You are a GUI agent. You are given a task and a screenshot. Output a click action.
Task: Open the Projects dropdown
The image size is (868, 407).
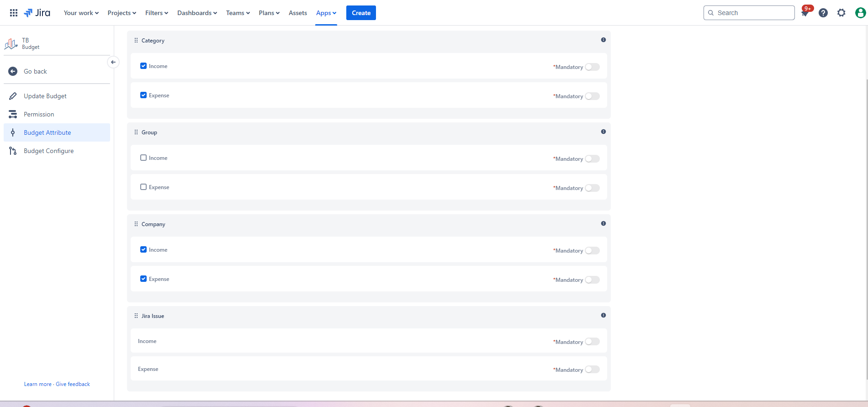122,13
